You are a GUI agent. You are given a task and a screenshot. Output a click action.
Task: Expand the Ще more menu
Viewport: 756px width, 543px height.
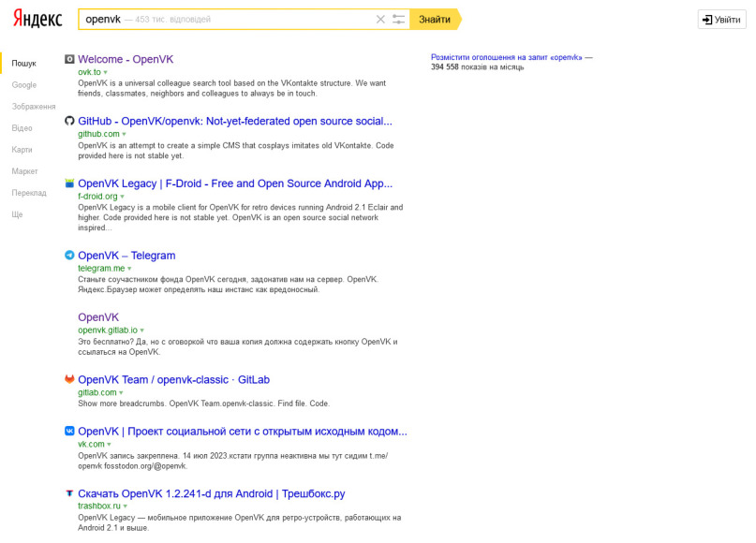[x=18, y=214]
